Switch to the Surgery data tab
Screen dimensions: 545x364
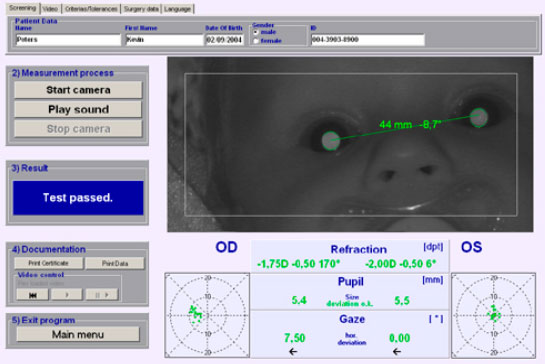[x=141, y=9]
